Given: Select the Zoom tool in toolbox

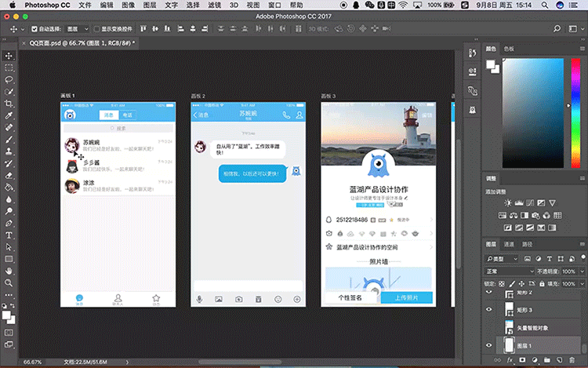Looking at the screenshot, I should pos(9,282).
